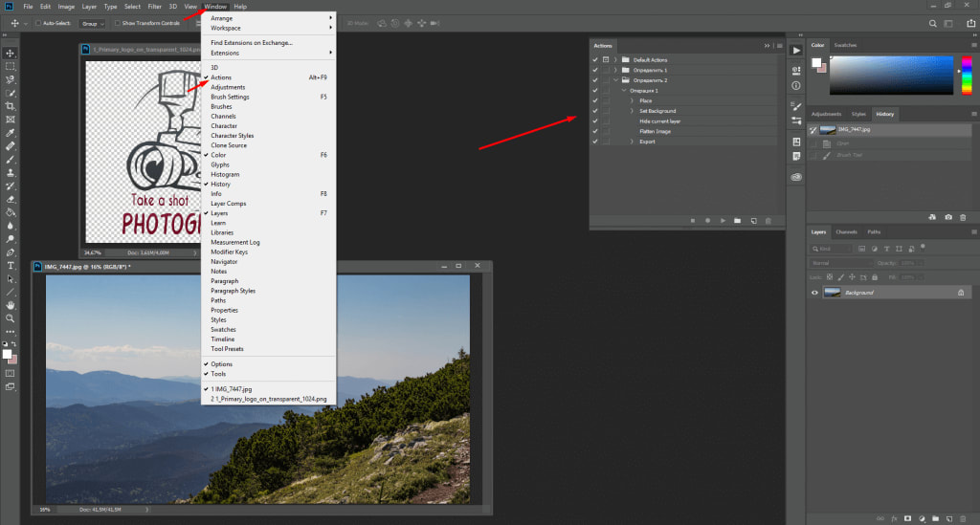The width and height of the screenshot is (980, 525).
Task: Open the File menu
Action: 28,7
